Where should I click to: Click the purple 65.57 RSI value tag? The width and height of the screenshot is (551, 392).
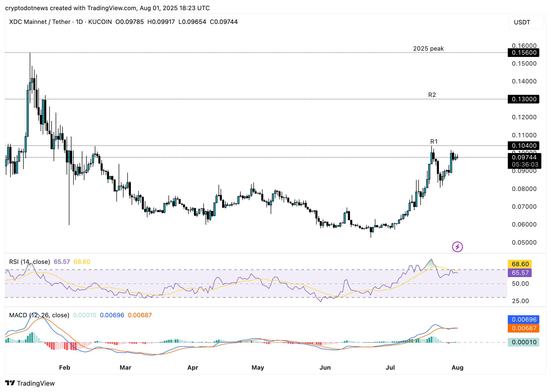(x=520, y=273)
